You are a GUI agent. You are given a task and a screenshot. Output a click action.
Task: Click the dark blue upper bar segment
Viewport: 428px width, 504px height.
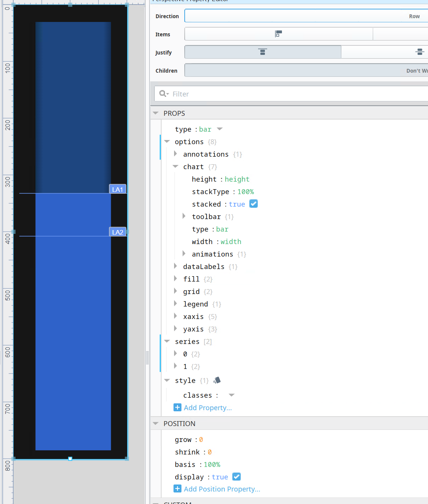point(73,107)
